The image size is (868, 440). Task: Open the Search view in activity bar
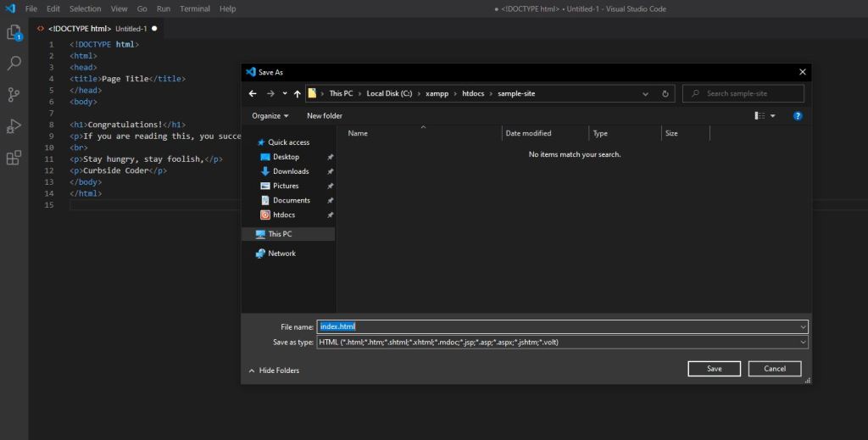pos(14,64)
